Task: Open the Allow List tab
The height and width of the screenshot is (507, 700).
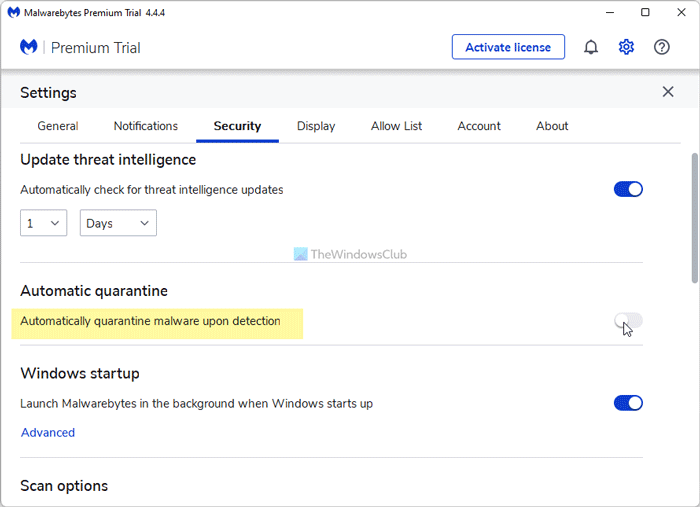Action: coord(396,126)
